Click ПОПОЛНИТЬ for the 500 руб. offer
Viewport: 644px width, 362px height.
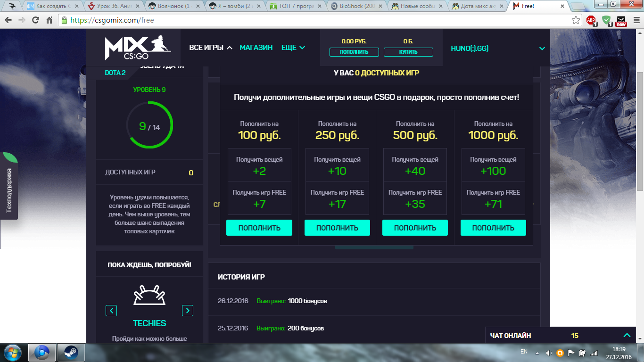[x=415, y=228]
